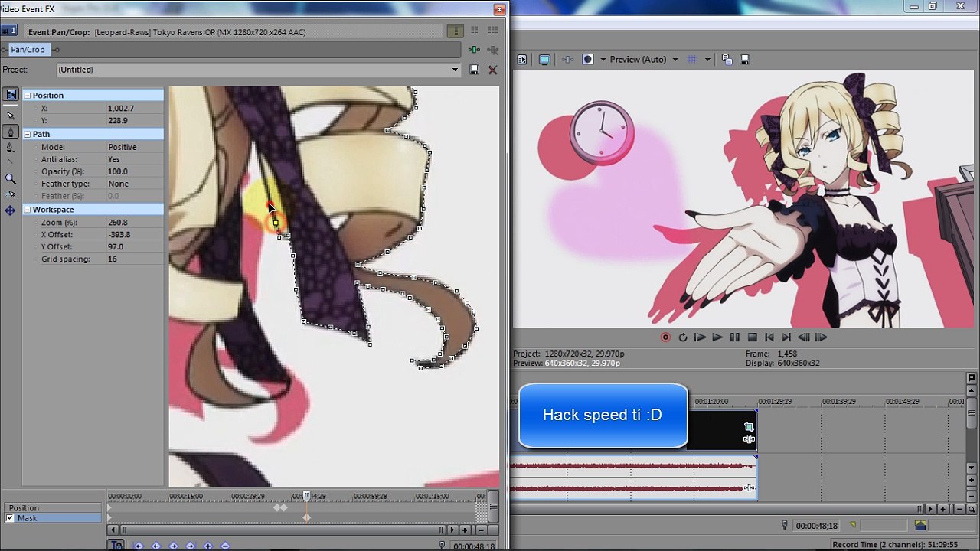
Task: Open Project Video Properties in preview toolbar
Action: tap(522, 59)
